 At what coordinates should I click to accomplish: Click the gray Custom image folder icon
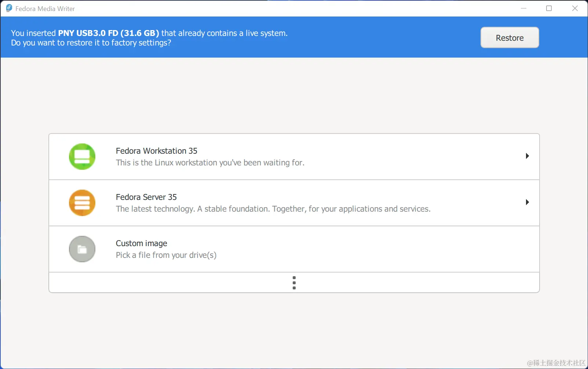click(82, 249)
